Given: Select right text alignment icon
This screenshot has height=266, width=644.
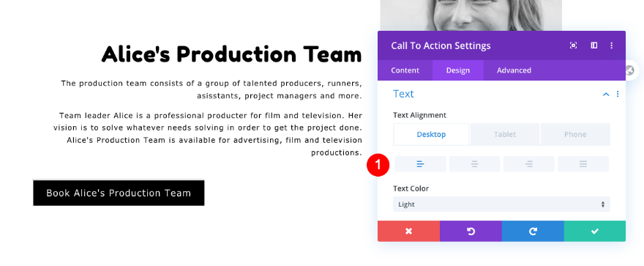Looking at the screenshot, I should click(529, 164).
